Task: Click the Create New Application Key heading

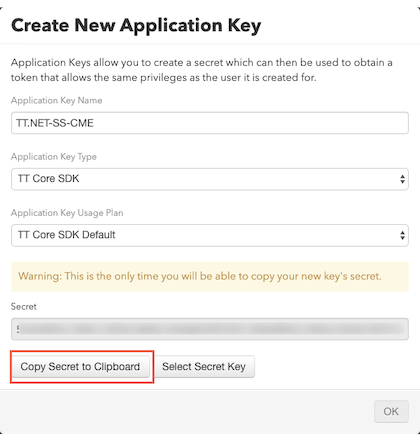Action: point(136,25)
